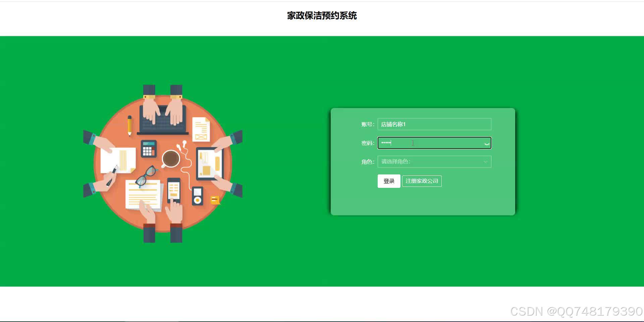Click the role dropdown arrow

coord(485,162)
